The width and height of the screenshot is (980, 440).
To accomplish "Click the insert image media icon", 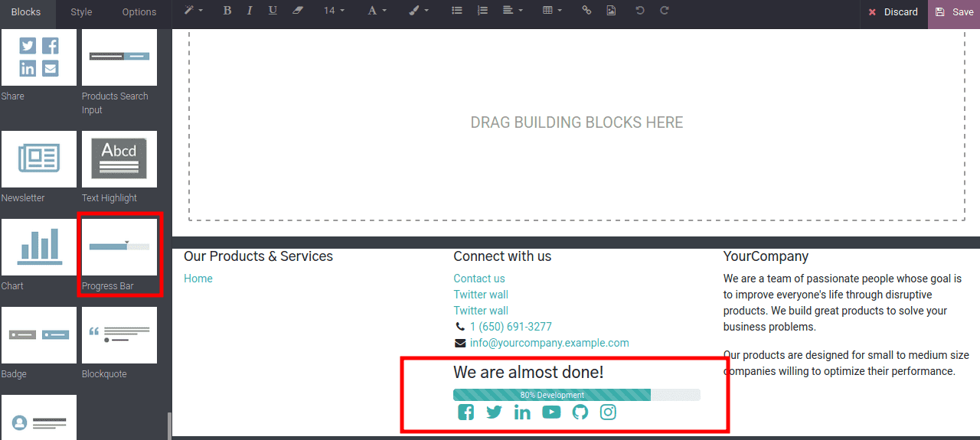I will click(610, 11).
